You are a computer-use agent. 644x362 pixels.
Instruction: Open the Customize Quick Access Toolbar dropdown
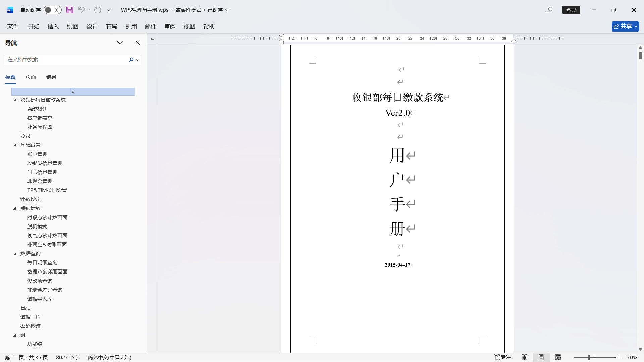click(x=109, y=10)
